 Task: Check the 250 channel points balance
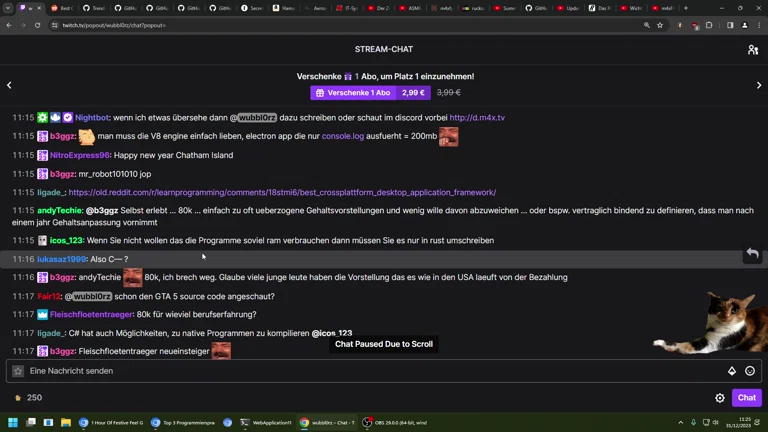pyautogui.click(x=28, y=398)
